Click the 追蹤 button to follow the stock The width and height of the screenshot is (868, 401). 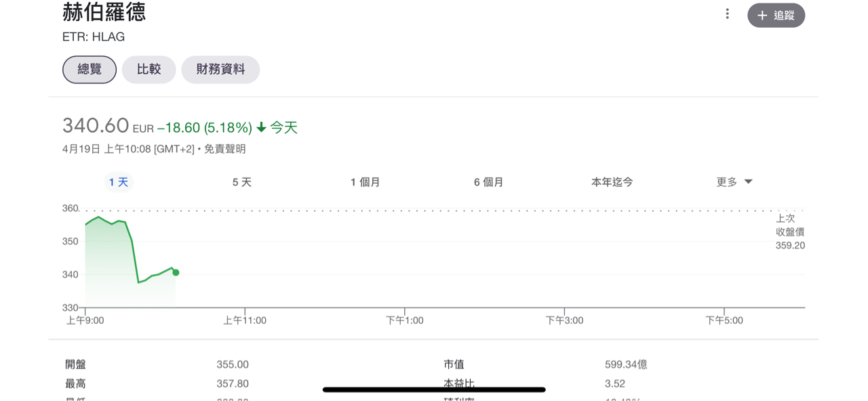[776, 15]
